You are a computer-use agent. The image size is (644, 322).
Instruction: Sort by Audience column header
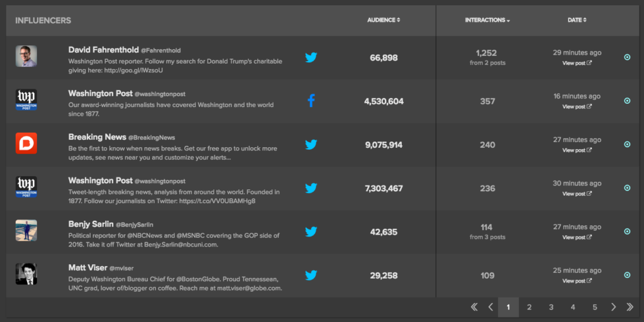[x=384, y=20]
